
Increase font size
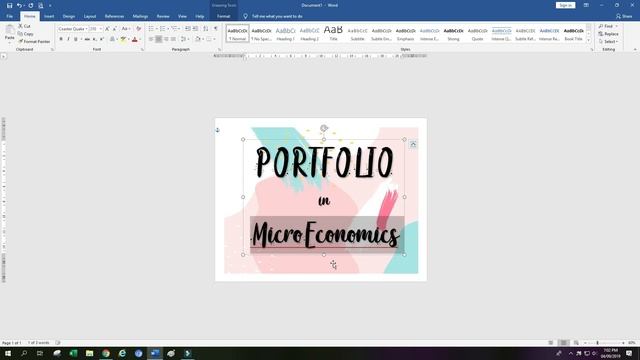pyautogui.click(x=107, y=29)
